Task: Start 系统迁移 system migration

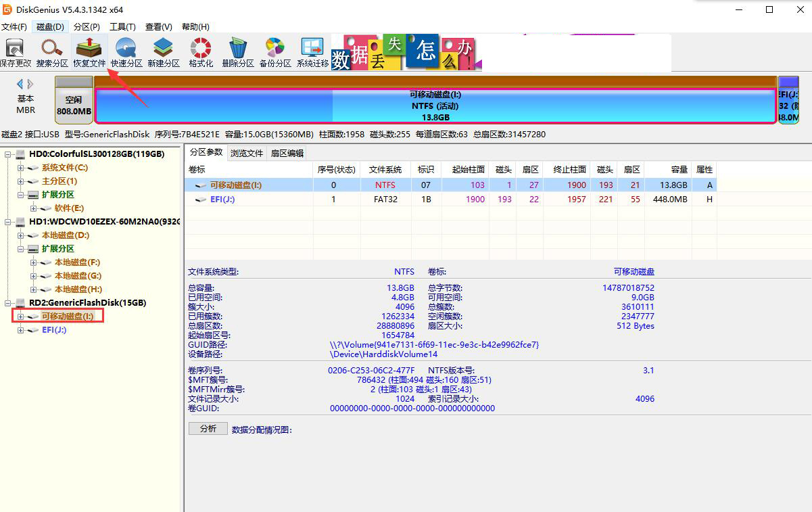Action: (312, 51)
